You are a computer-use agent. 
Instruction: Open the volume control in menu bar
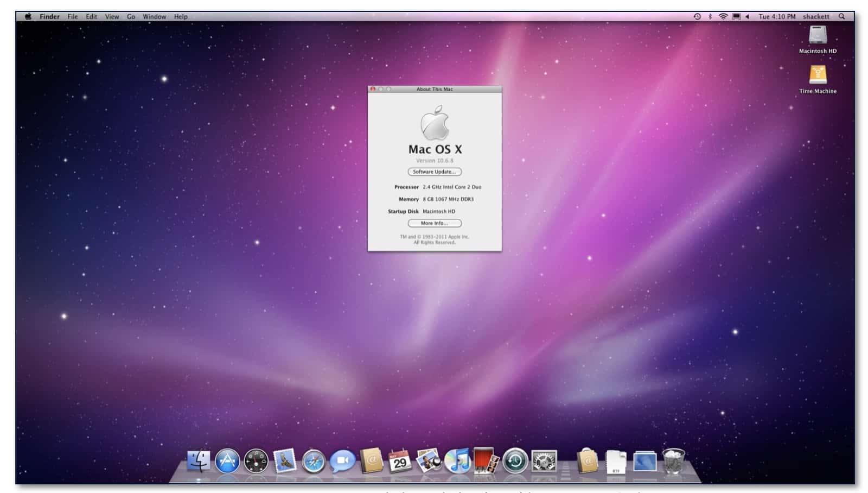point(748,16)
